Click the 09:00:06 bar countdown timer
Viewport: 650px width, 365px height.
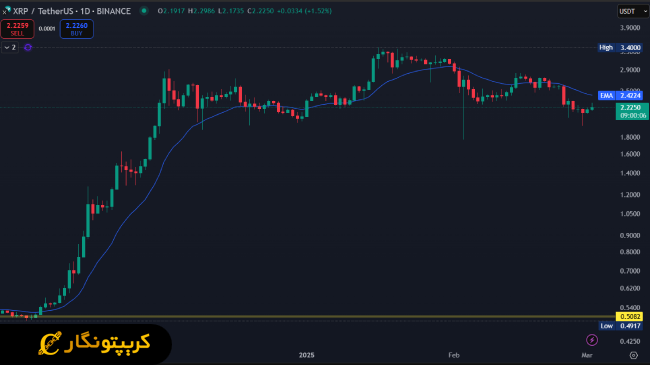[x=633, y=116]
